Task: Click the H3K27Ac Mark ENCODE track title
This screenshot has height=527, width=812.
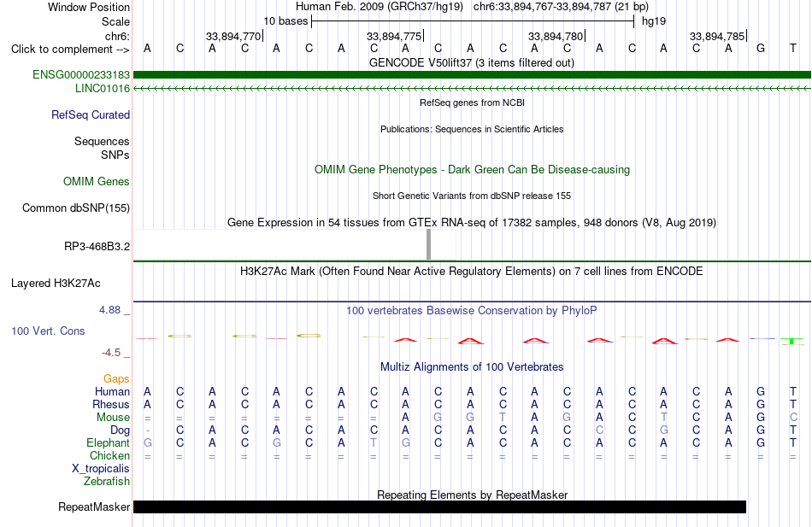Action: coord(472,272)
